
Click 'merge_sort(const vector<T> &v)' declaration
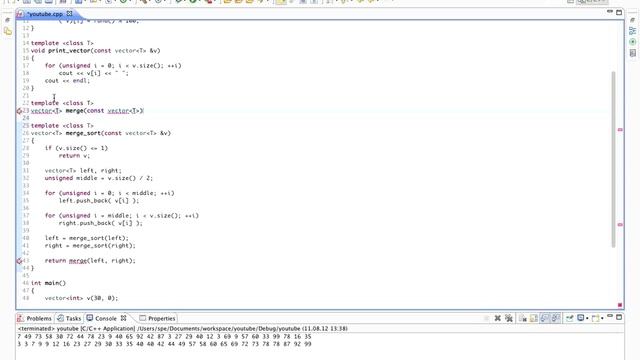tap(101, 133)
